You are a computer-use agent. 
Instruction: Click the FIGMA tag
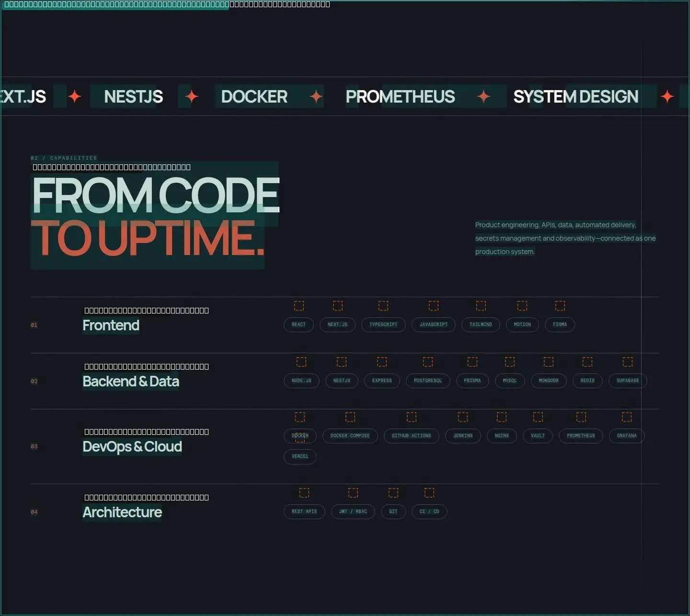(x=560, y=325)
